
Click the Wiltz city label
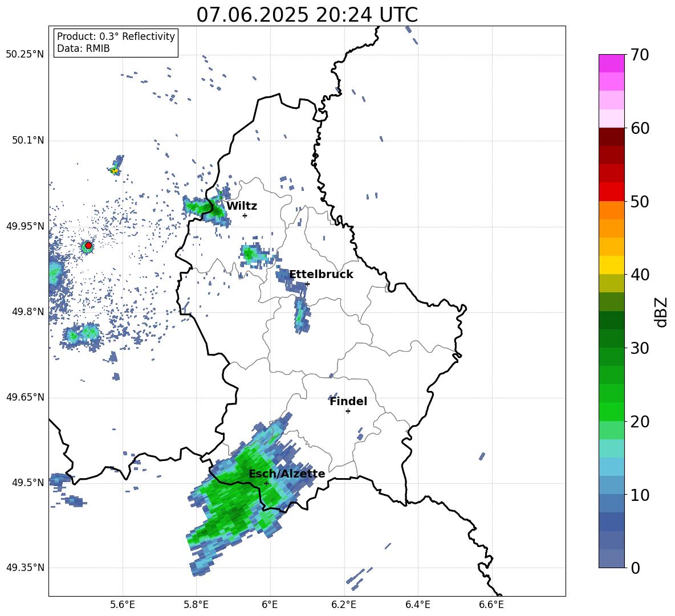(x=242, y=206)
